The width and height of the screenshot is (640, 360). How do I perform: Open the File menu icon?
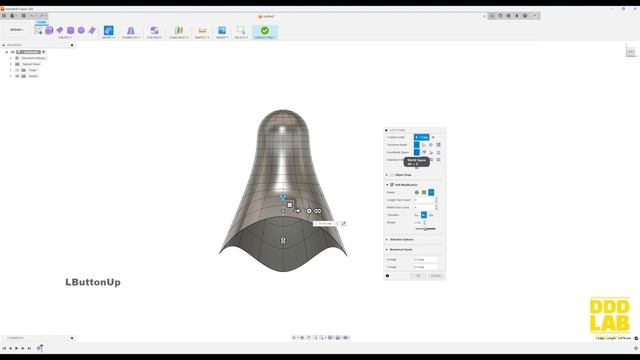[13, 16]
